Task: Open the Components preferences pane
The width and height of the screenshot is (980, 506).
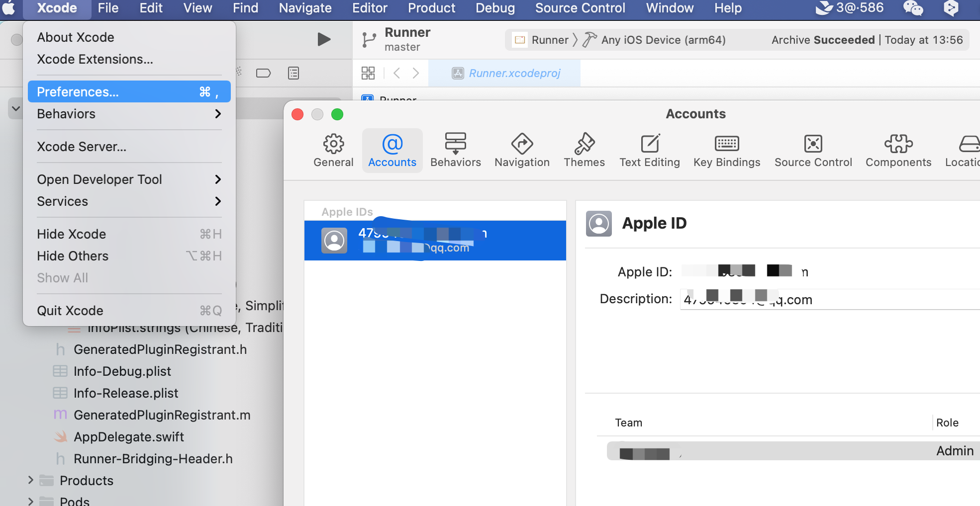Action: [898, 151]
